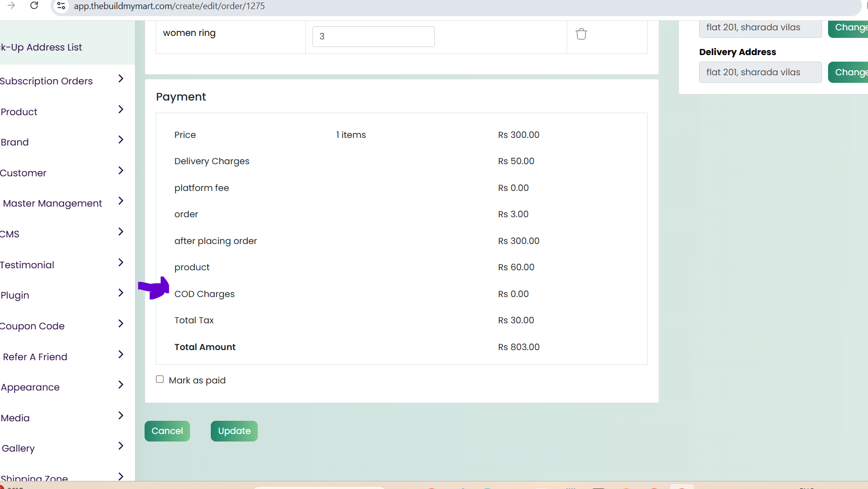Open the Gallery sidebar menu
Image resolution: width=868 pixels, height=489 pixels.
[18, 449]
